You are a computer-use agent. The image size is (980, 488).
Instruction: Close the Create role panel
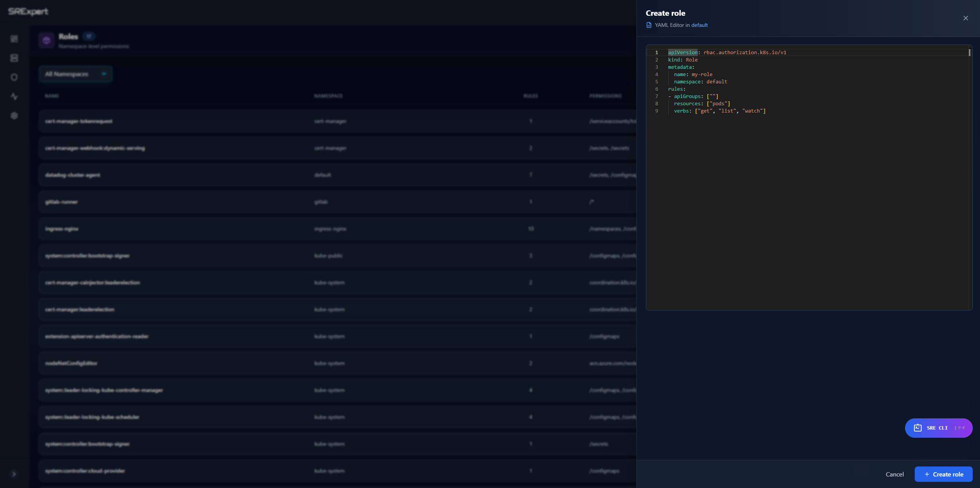click(x=965, y=18)
